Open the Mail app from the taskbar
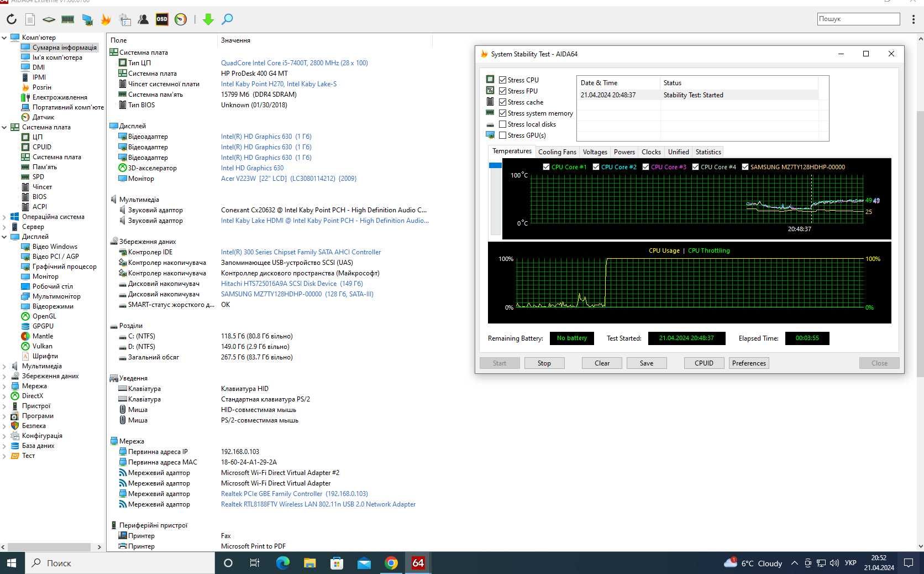Image resolution: width=924 pixels, height=574 pixels. pyautogui.click(x=364, y=563)
